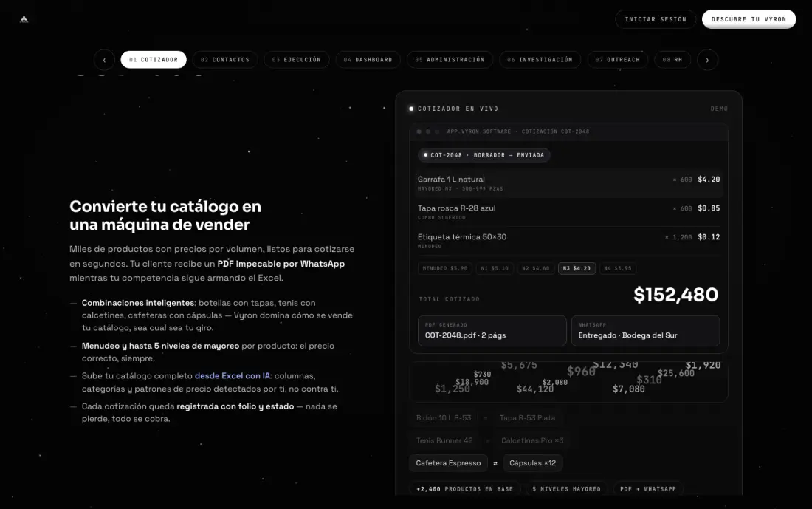
Task: Select the N4 $3.95 price level
Action: click(618, 268)
